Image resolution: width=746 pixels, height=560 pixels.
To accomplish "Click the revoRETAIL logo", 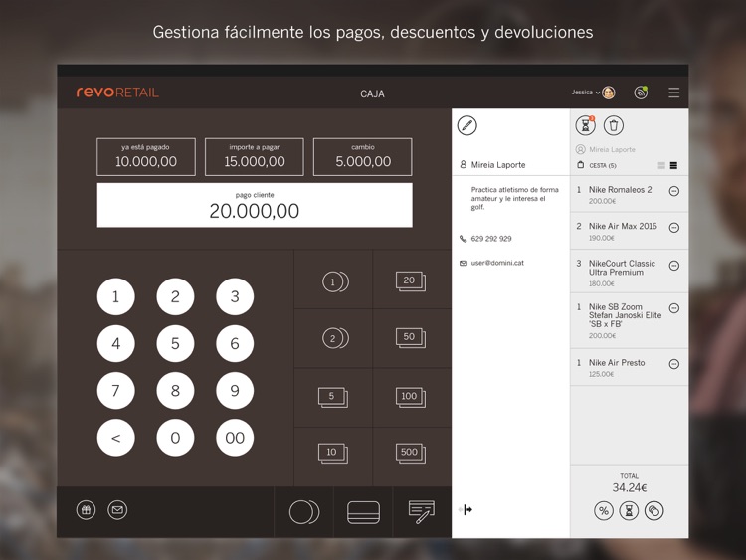I will click(x=117, y=92).
